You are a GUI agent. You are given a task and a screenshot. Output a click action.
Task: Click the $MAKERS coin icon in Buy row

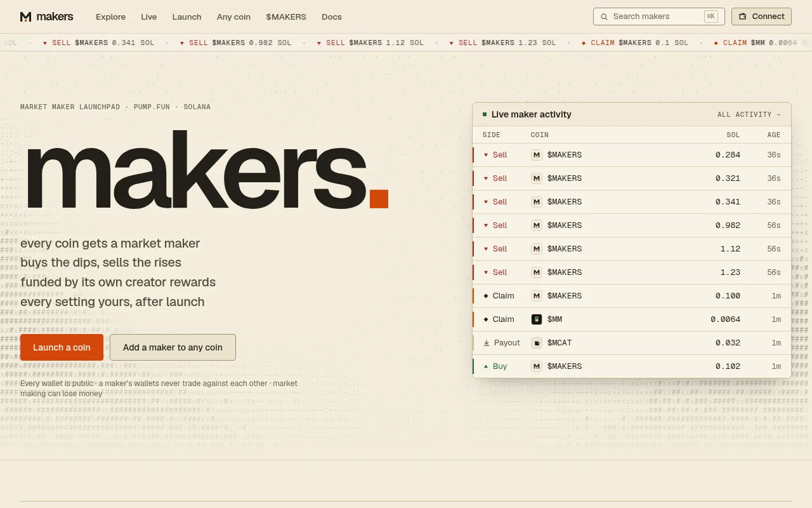coord(537,366)
